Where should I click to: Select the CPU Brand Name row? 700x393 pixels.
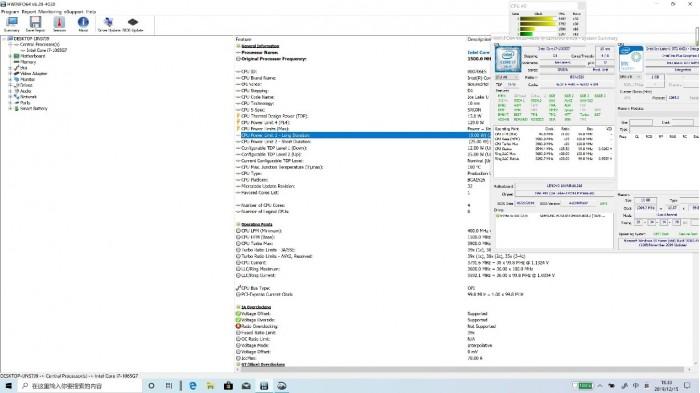(363, 78)
